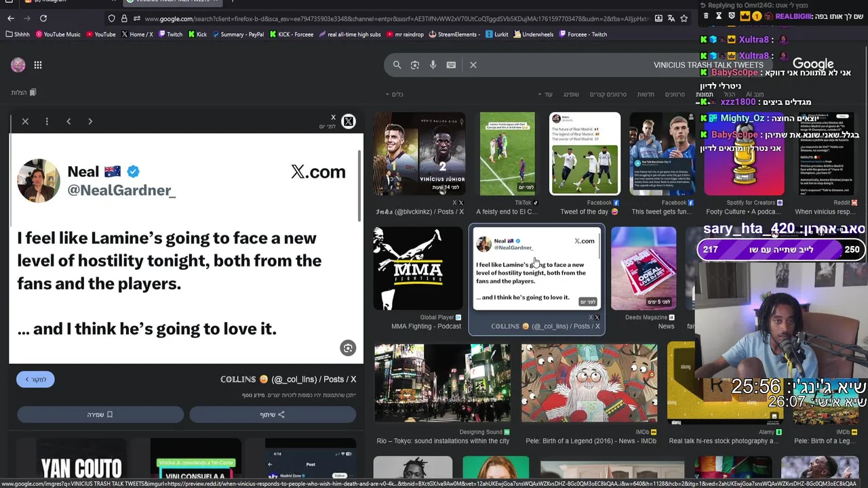Click the Google search magnifier icon
The image size is (868, 488).
397,65
